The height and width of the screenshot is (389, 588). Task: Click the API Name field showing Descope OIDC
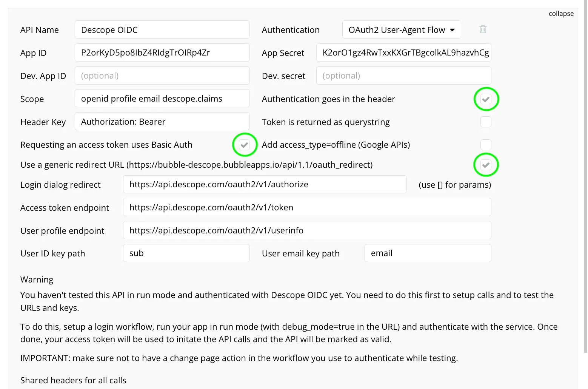click(162, 29)
